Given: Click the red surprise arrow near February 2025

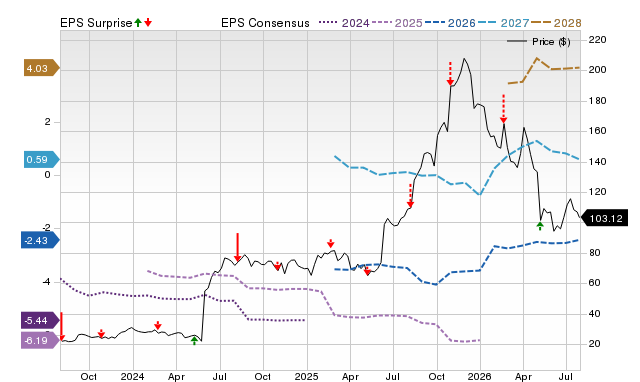Looking at the screenshot, I should [x=331, y=244].
